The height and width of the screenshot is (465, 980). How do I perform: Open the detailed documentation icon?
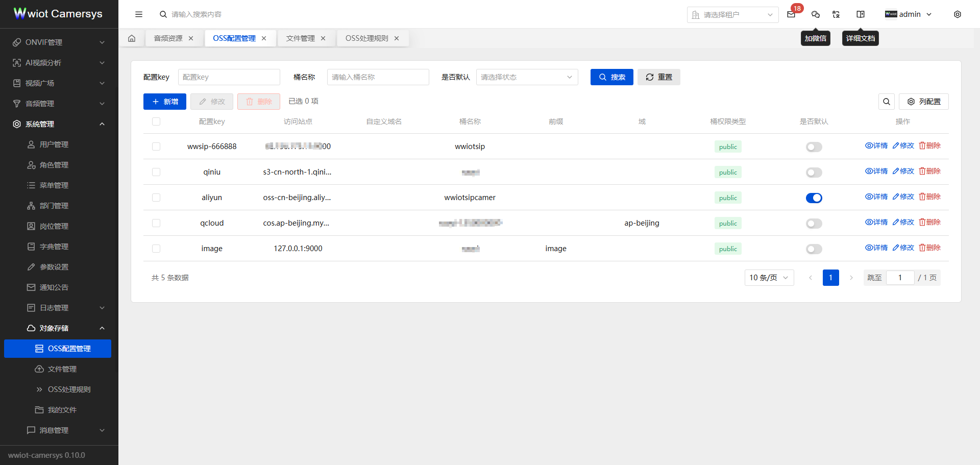click(x=861, y=14)
